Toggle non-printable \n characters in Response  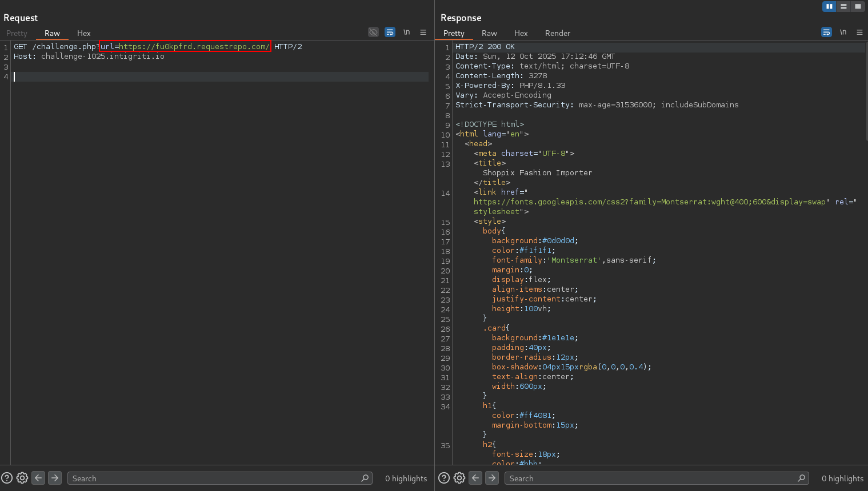pyautogui.click(x=843, y=33)
